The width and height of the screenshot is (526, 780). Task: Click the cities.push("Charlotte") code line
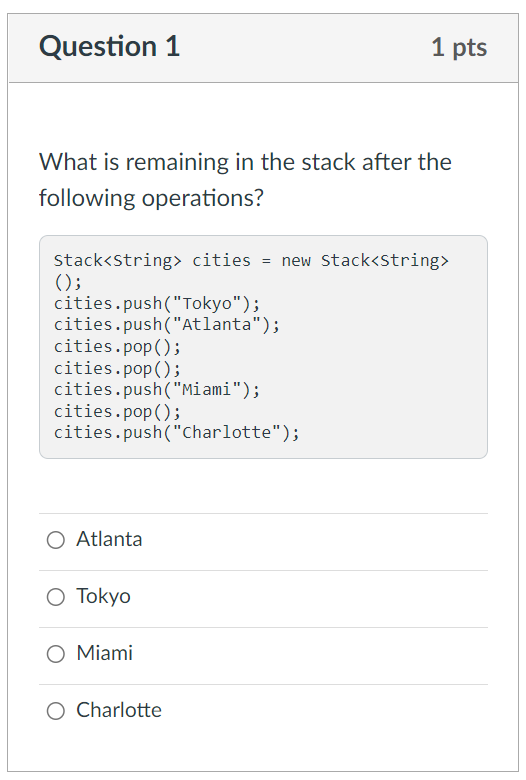click(x=177, y=433)
